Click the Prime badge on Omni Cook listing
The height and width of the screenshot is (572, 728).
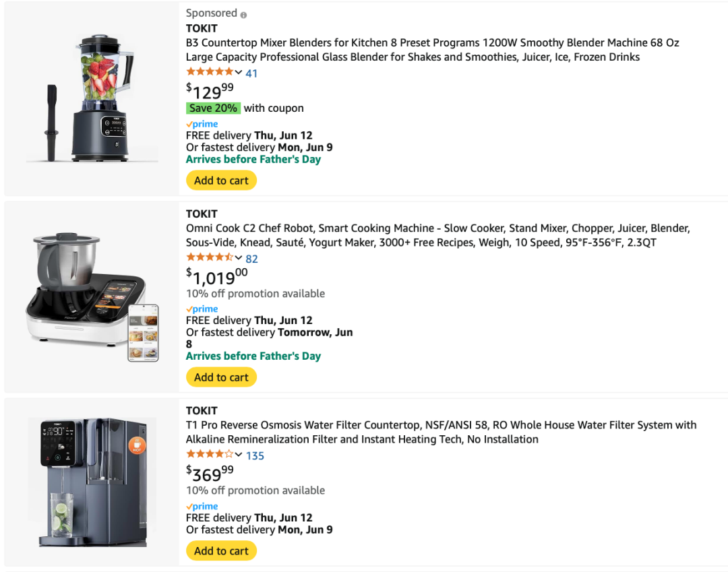click(x=202, y=309)
